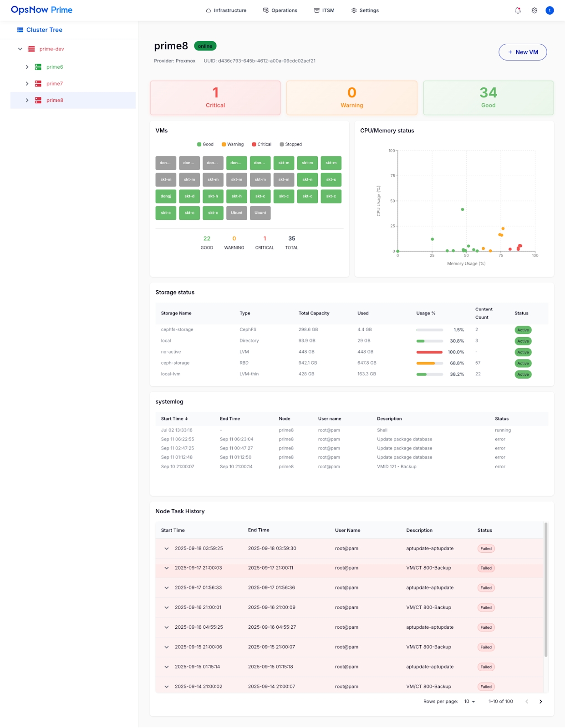Expand the 2025-09-18 03:59:25 task row

[x=167, y=549]
